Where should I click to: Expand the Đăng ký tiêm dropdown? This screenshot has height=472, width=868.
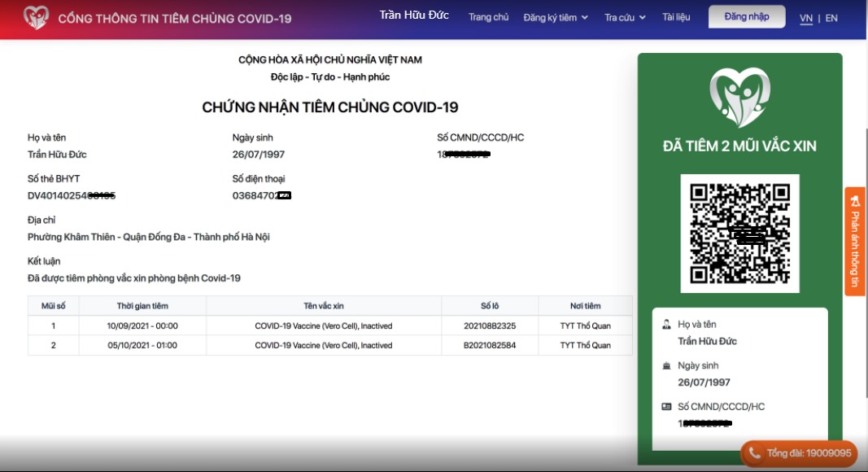(x=556, y=18)
